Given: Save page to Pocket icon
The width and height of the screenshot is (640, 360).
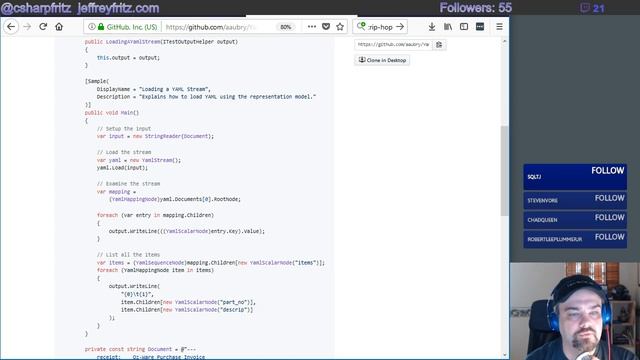Looking at the screenshot, I should click(x=326, y=27).
